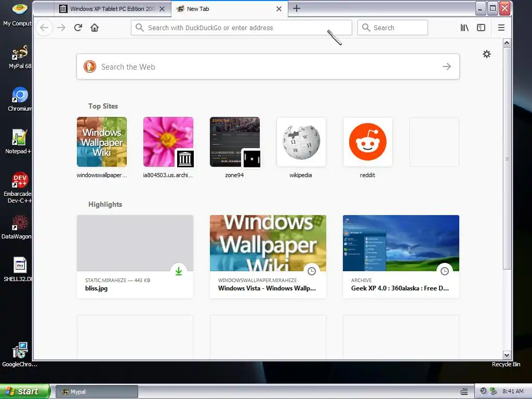The image size is (532, 399).
Task: Click the toolbar Search box
Action: 393,28
